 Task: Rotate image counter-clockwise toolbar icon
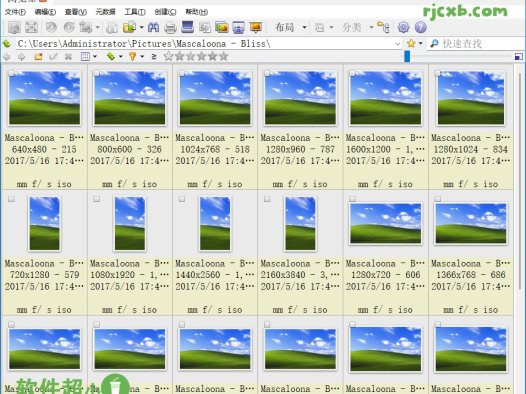tap(51, 27)
